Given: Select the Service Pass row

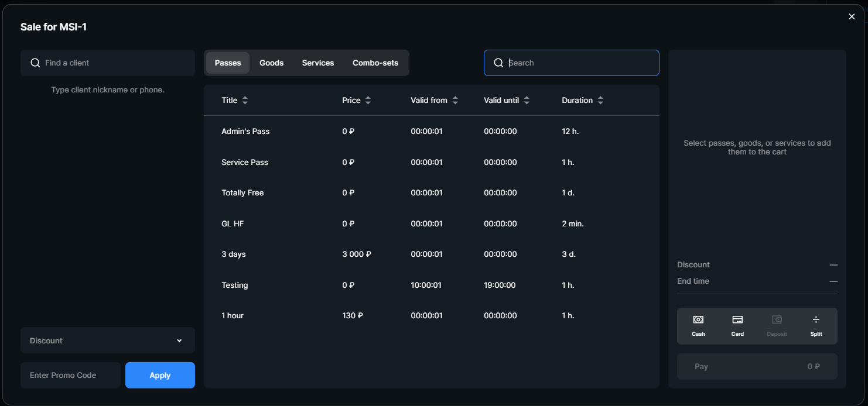Looking at the screenshot, I should [431, 162].
